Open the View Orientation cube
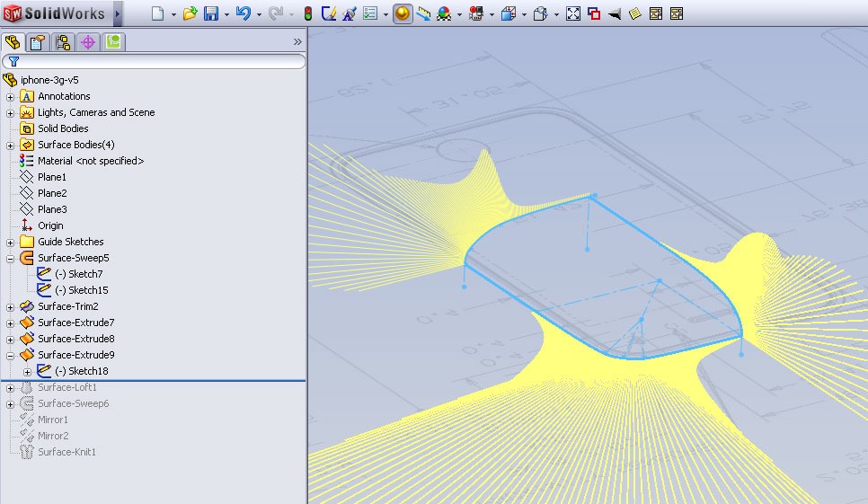Viewport: 868px width, 504px height. 509,13
